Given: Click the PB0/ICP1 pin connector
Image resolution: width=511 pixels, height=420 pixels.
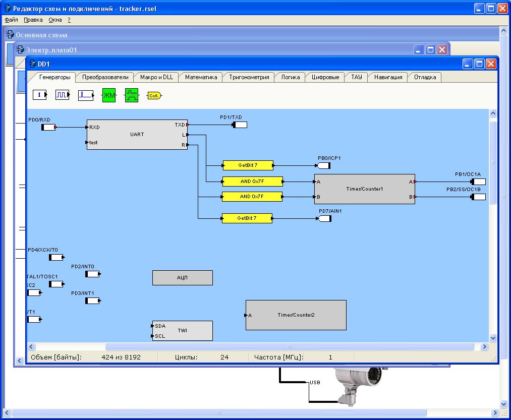Looking at the screenshot, I should (x=323, y=165).
